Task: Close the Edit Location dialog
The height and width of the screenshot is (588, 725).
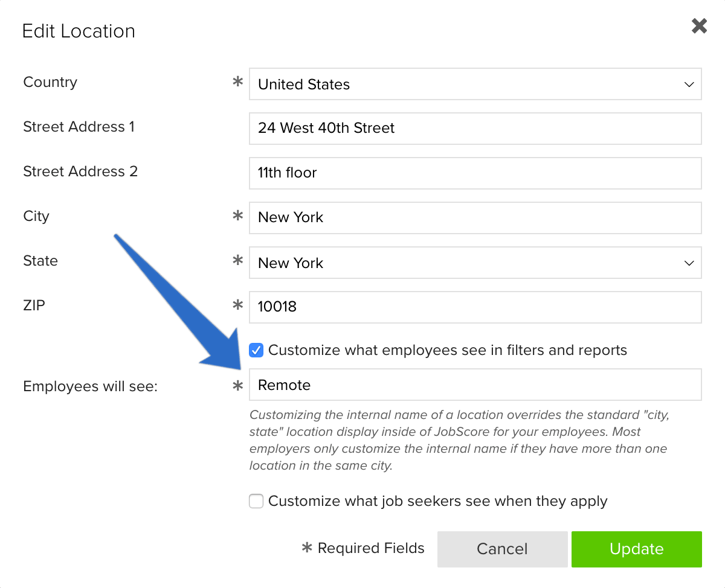Action: pyautogui.click(x=699, y=26)
